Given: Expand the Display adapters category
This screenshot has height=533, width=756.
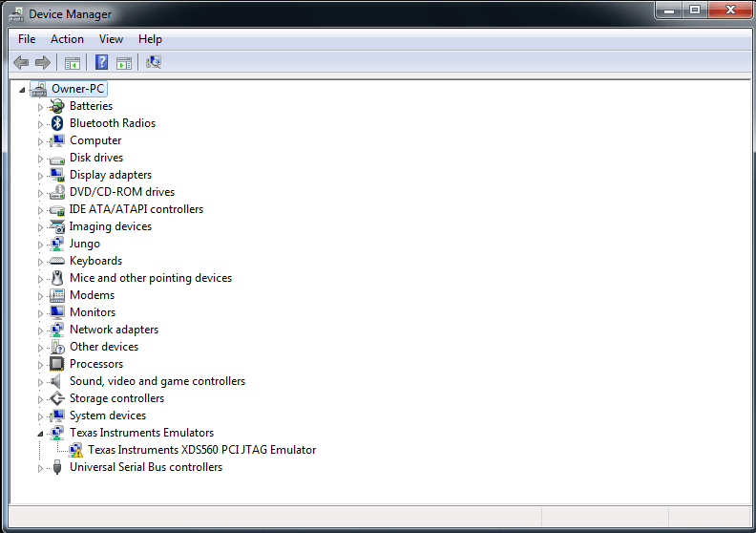Looking at the screenshot, I should click(40, 176).
